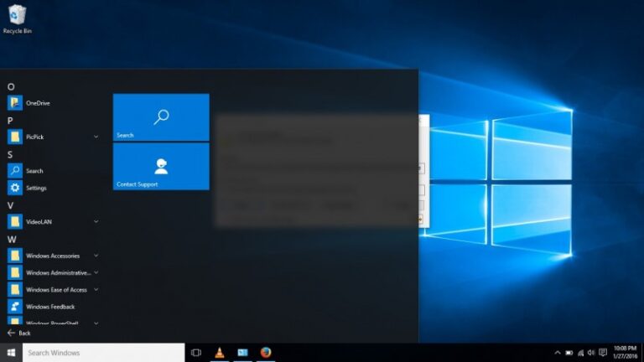This screenshot has width=644, height=362.
Task: Jump via the letter P header
Action: (10, 121)
